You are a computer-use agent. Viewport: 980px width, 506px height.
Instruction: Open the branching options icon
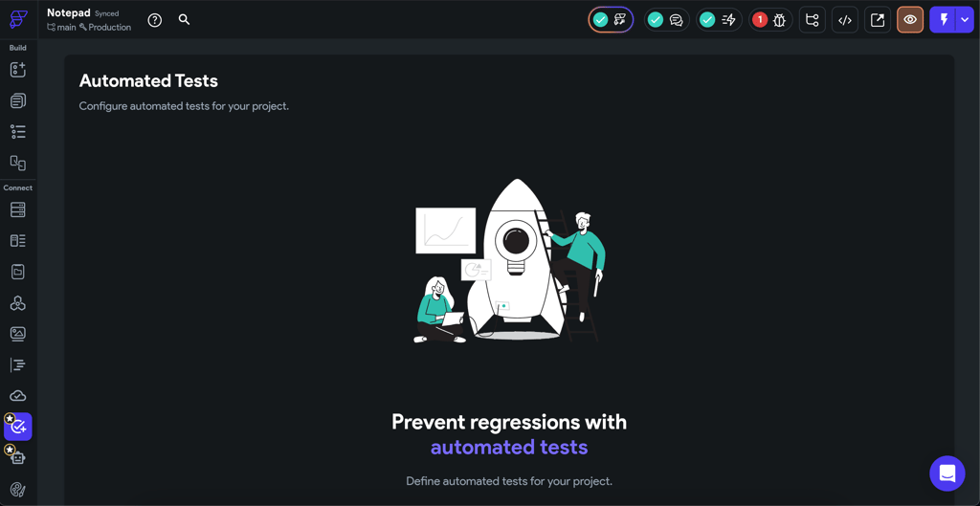pos(813,20)
